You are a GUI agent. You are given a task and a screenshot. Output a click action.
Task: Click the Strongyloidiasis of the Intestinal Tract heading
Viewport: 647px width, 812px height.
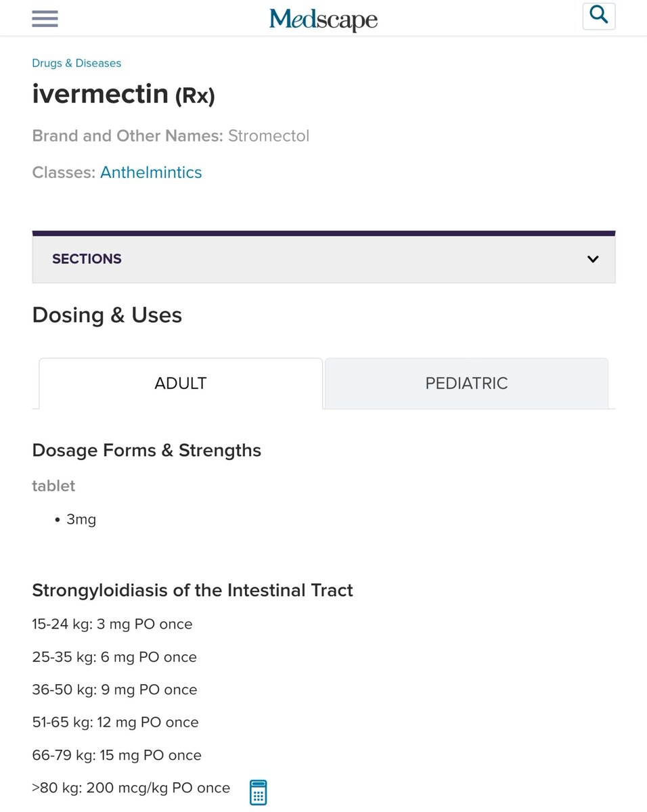[x=193, y=591]
